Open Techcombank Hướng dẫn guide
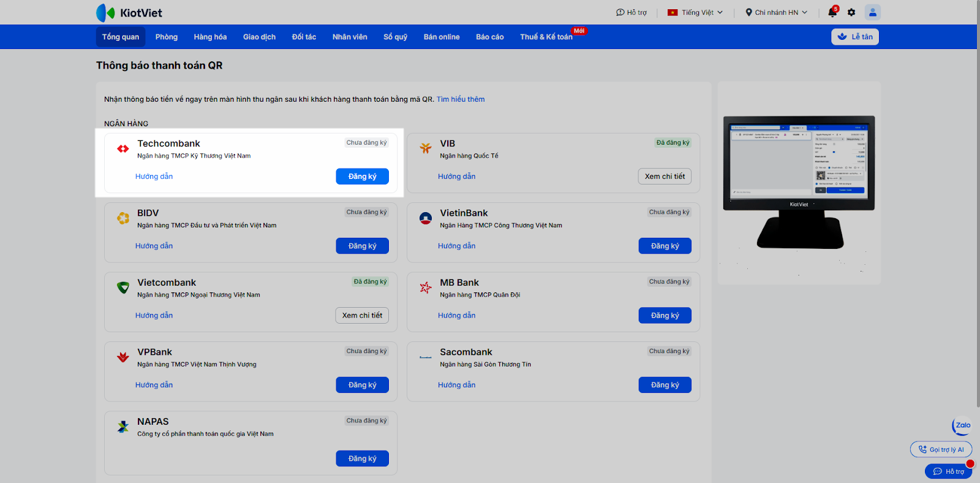The image size is (980, 483). 154,177
